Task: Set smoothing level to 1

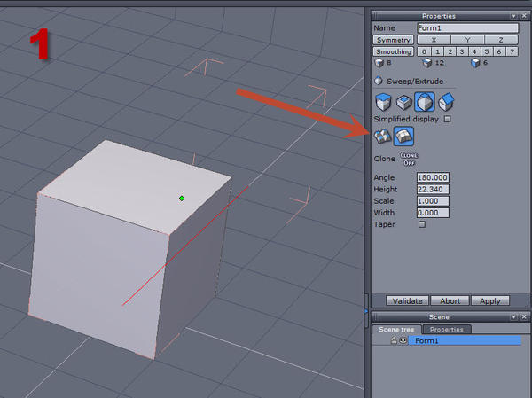Action: click(x=437, y=51)
